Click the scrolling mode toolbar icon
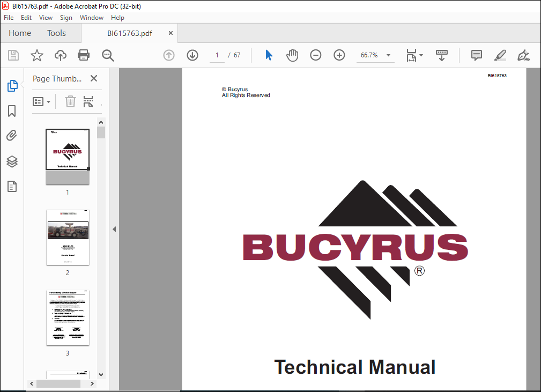Viewport: 541px width, 392px height. point(442,55)
